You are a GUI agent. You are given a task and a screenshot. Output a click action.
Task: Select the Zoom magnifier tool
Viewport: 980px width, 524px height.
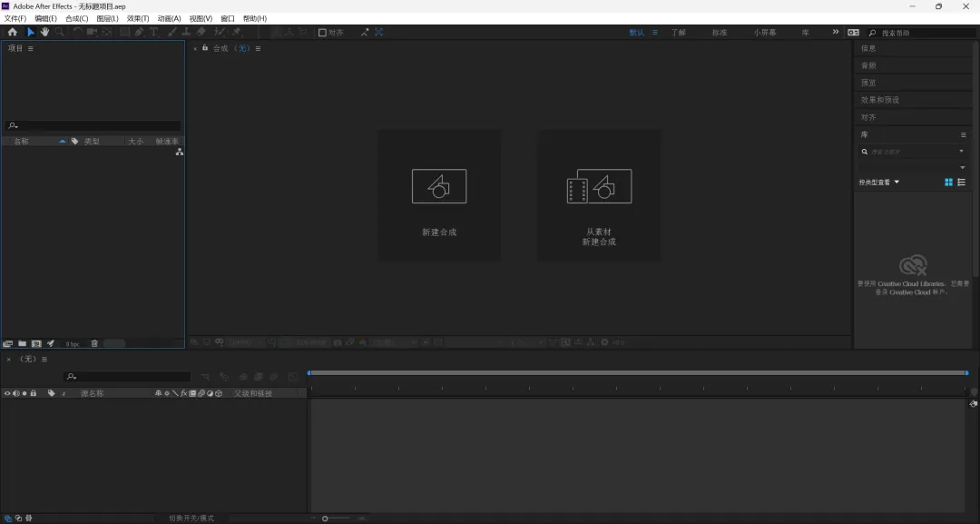(x=59, y=32)
